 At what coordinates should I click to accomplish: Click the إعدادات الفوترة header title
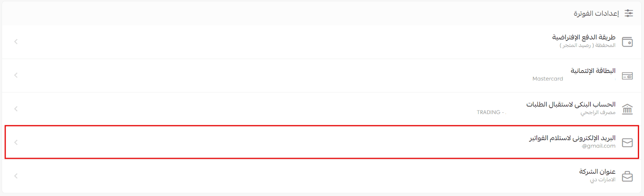(x=596, y=13)
